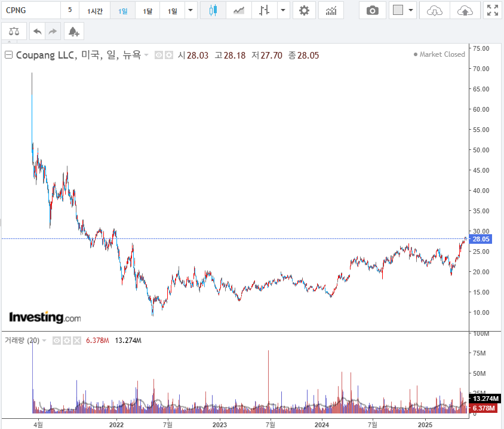
Task: Select the 거래량 (20) indicator label
Action: pyautogui.click(x=22, y=340)
